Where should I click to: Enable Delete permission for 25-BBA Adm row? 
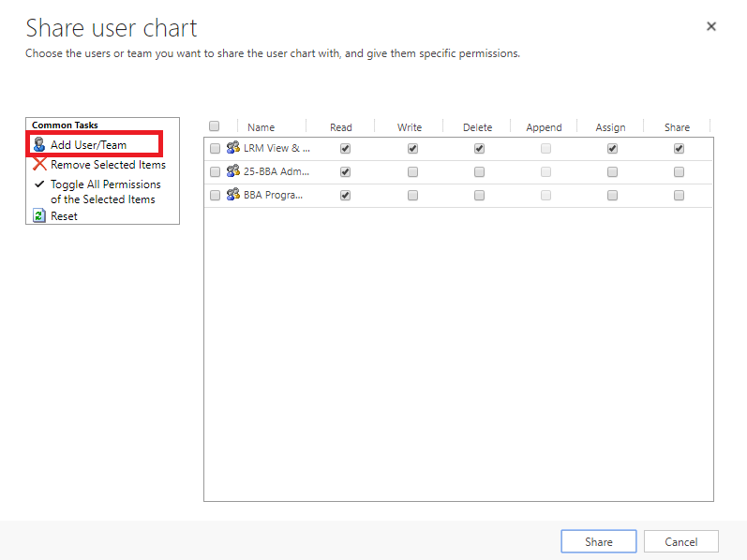click(479, 171)
